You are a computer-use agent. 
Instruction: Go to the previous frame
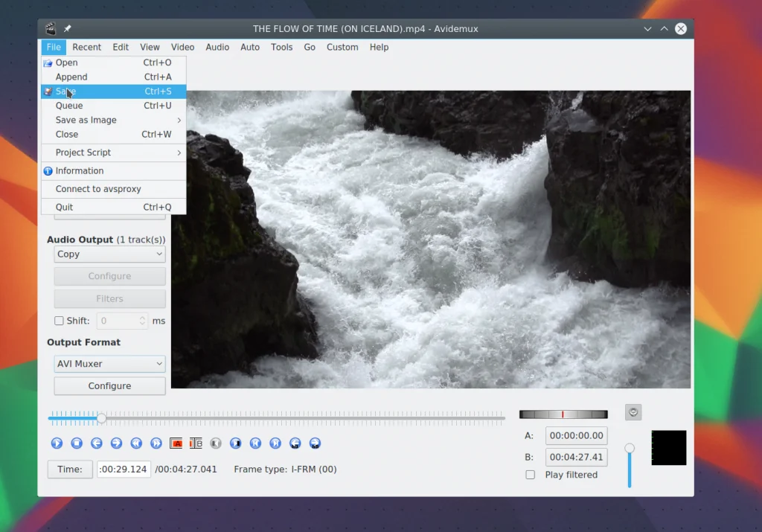pos(97,443)
